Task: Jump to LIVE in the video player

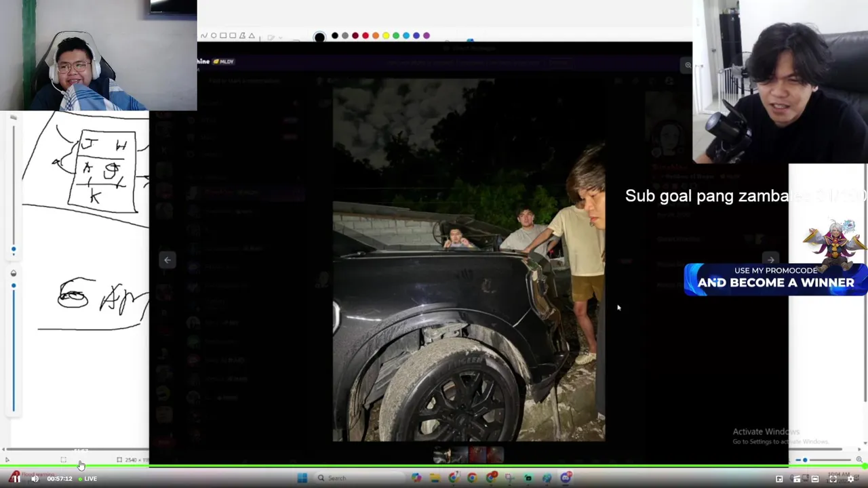Action: tap(87, 479)
